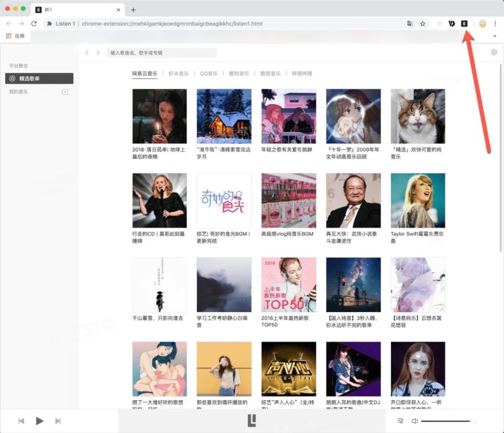Navigate forward inside the Listen 1 app
504x433 pixels.
coord(98,53)
